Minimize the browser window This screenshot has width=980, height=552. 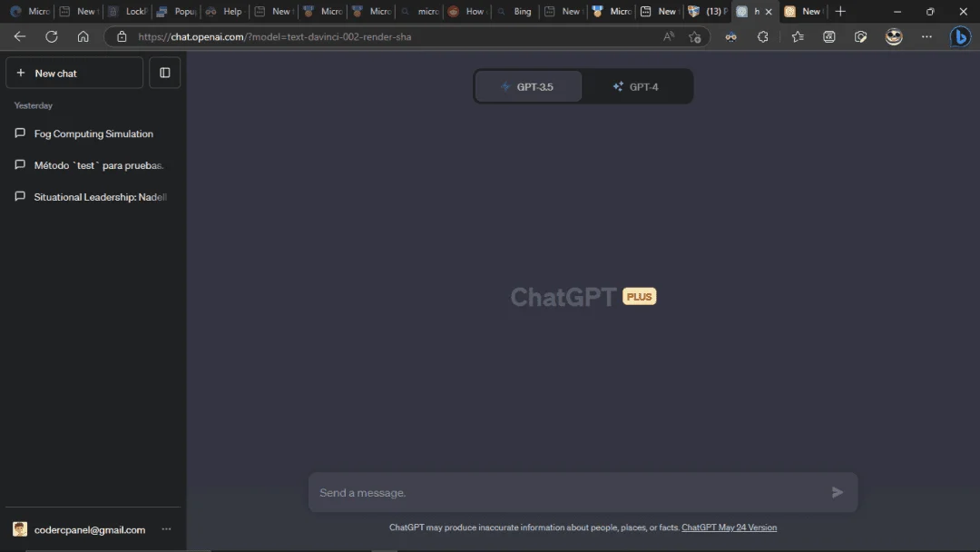pos(897,11)
